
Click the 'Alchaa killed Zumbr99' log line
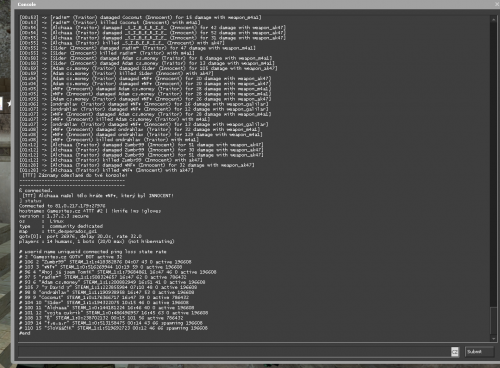tap(111, 160)
